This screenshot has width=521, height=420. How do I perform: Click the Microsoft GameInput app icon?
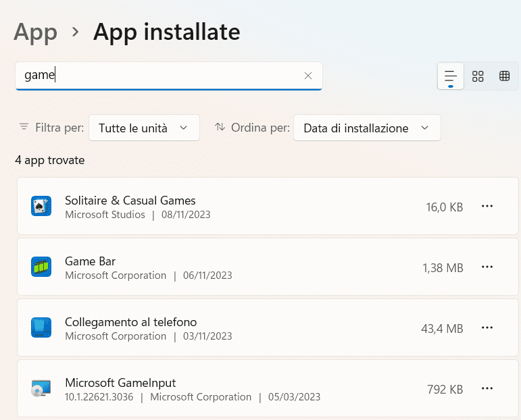[41, 388]
